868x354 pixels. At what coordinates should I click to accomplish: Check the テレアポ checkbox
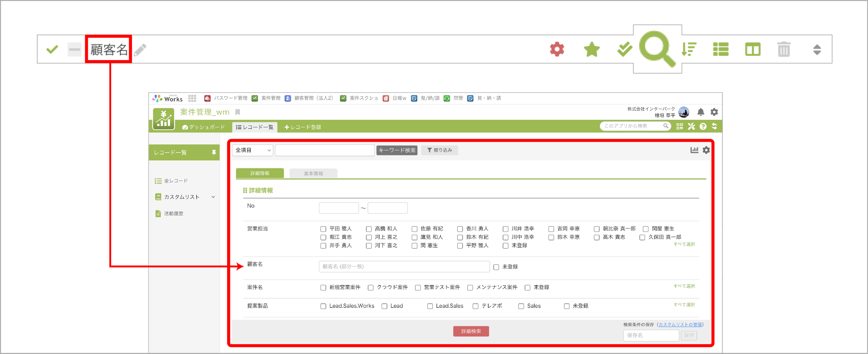coord(475,306)
